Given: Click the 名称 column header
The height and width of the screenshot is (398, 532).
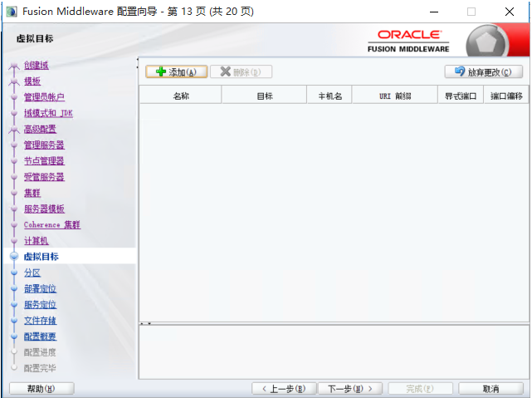Looking at the screenshot, I should 180,96.
